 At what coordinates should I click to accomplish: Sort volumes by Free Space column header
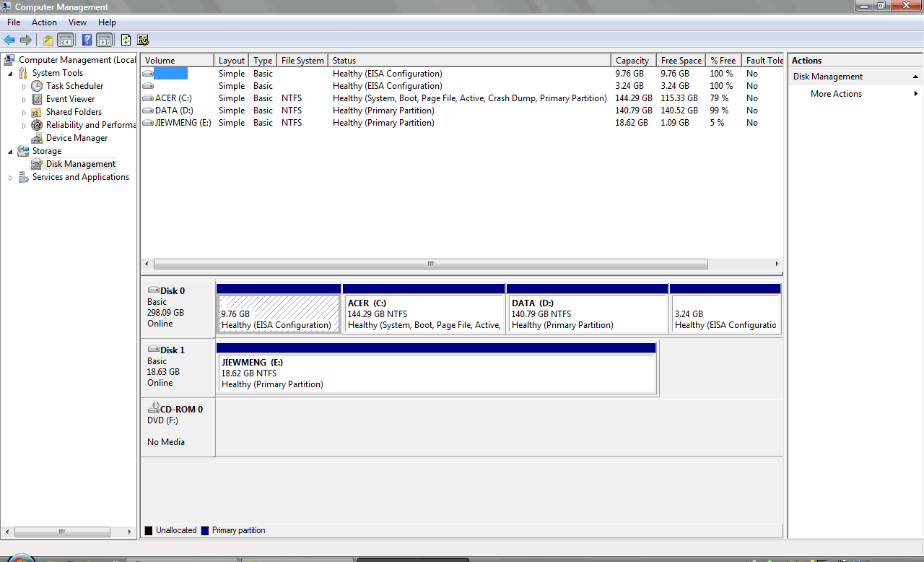(681, 61)
